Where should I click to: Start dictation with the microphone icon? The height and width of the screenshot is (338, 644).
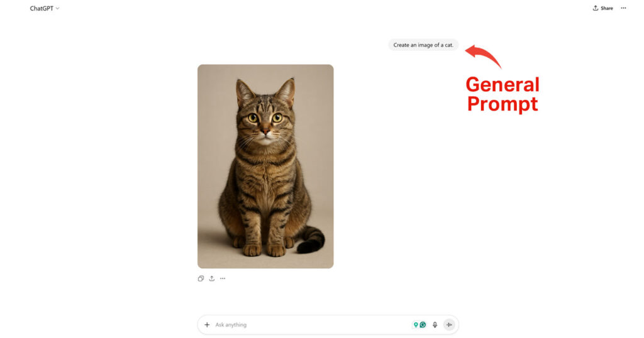(435, 325)
